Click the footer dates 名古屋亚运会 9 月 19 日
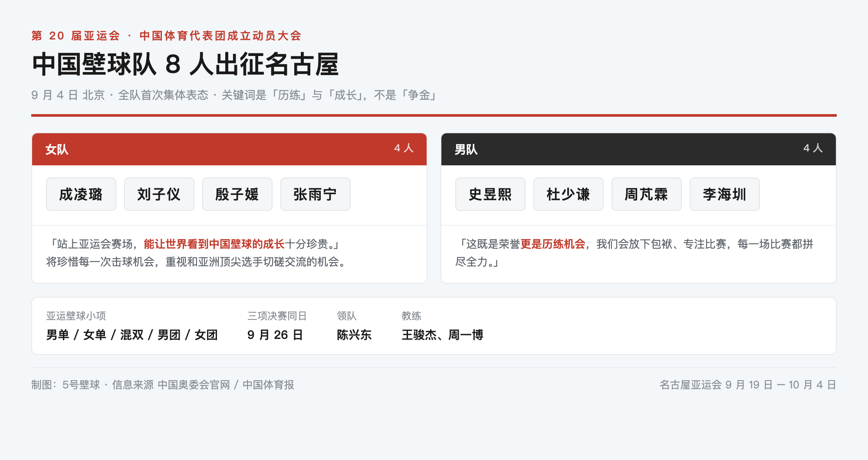This screenshot has height=460, width=868. pyautogui.click(x=748, y=384)
